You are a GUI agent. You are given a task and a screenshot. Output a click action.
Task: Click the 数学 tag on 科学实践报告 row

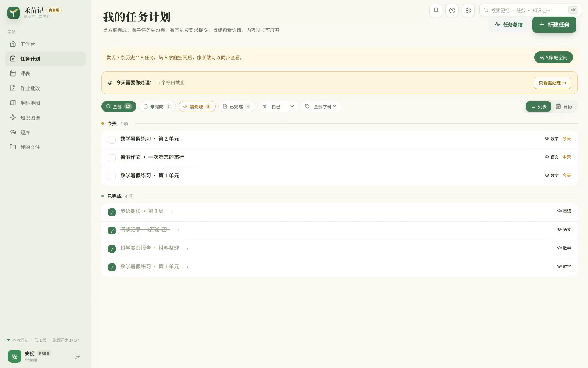pos(564,248)
